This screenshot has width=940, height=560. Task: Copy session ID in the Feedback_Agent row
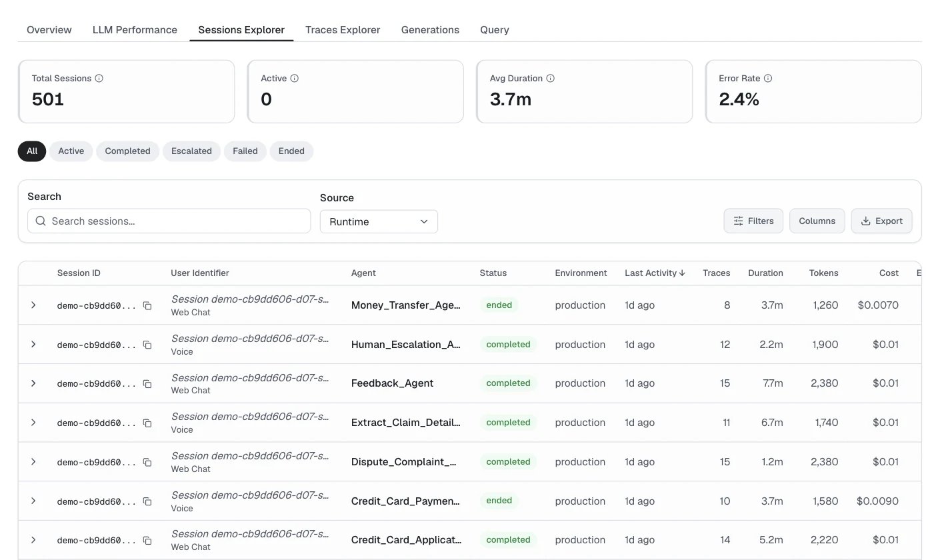(147, 384)
